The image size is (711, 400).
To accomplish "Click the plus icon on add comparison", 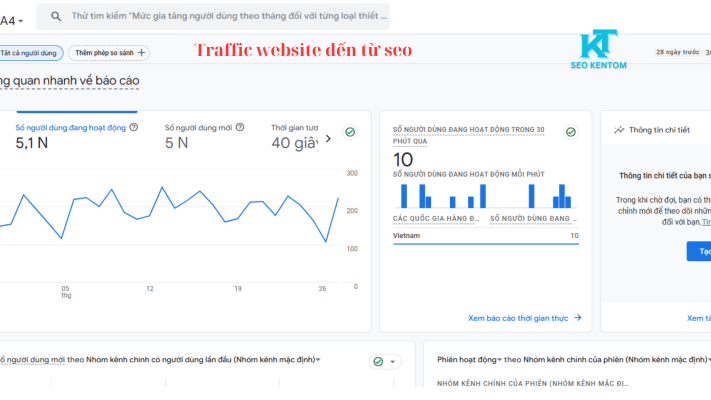I will pos(141,53).
